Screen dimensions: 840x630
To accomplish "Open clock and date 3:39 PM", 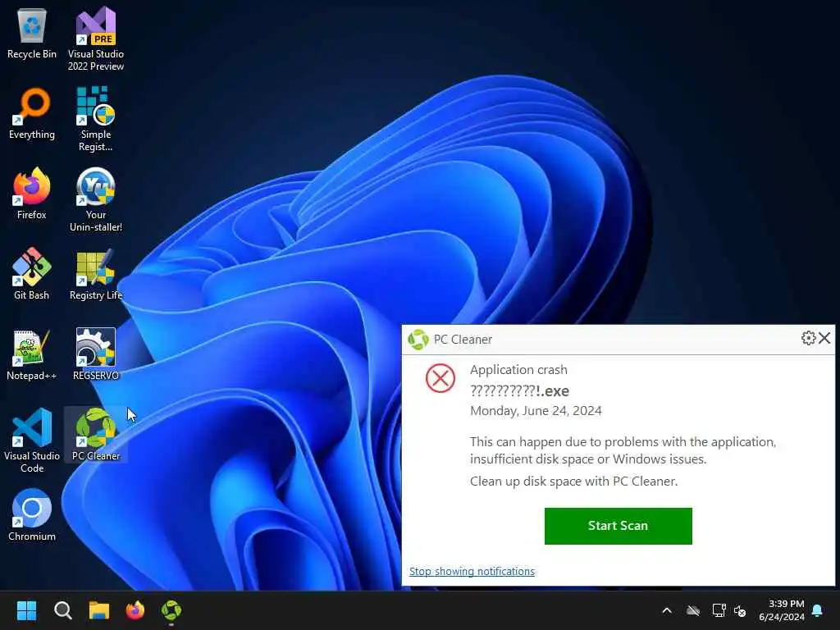I will click(781, 610).
